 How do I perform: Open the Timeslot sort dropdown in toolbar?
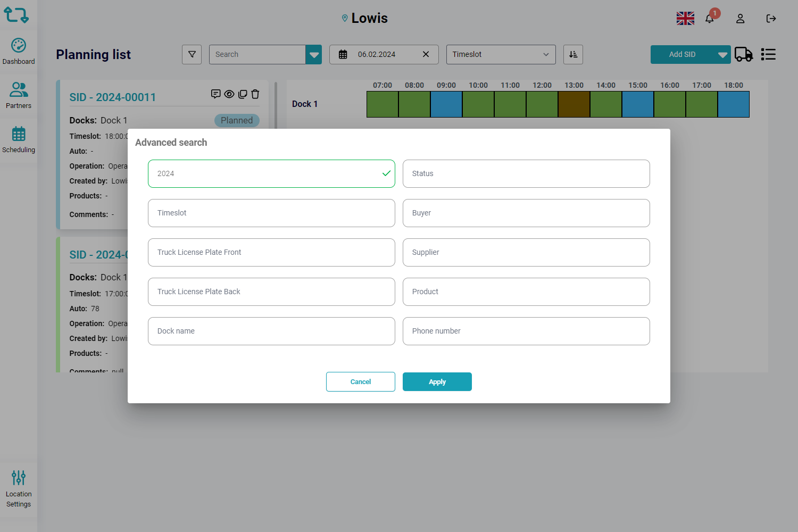coord(501,54)
